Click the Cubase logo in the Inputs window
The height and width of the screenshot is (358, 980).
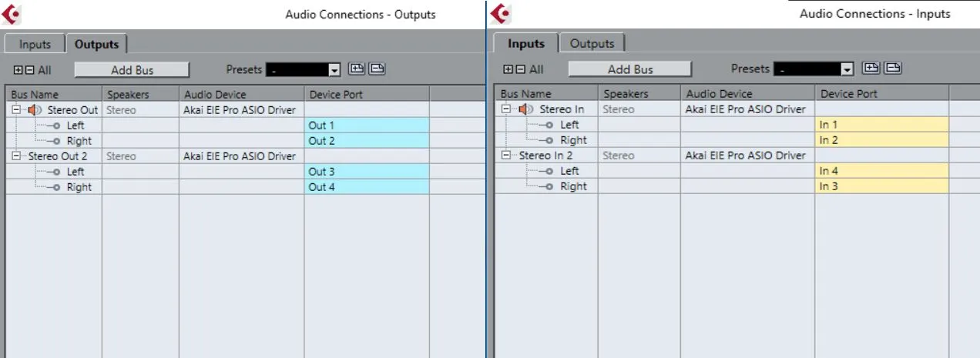coord(502,14)
